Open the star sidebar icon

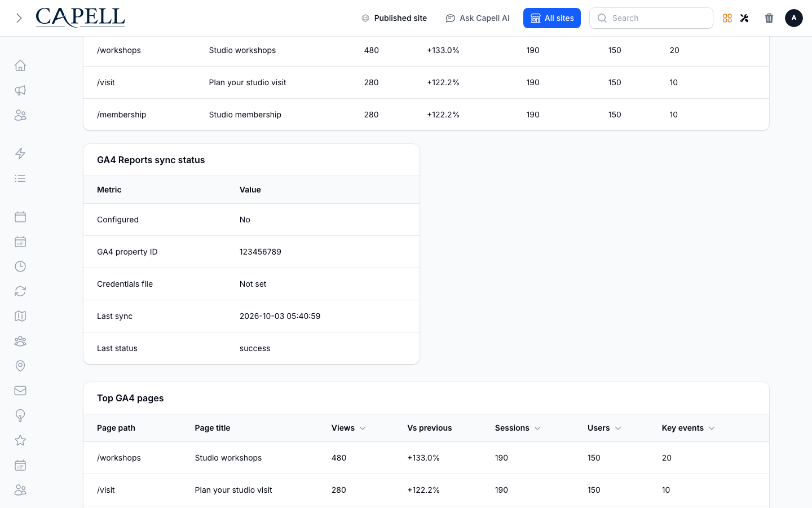[20, 440]
